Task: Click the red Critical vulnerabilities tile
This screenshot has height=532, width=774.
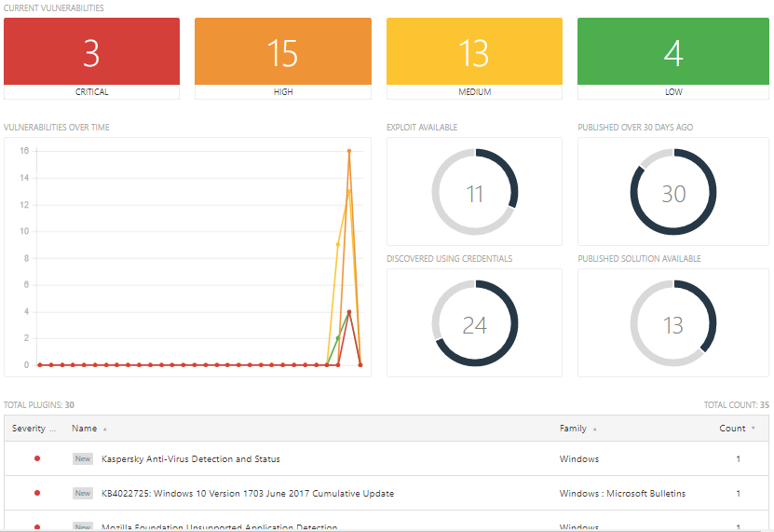Action: [x=91, y=53]
